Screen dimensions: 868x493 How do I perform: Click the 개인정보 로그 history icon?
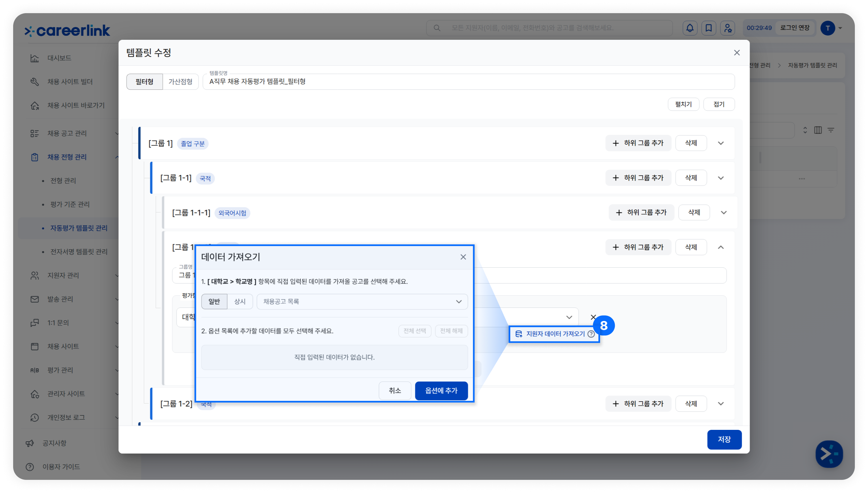[x=35, y=418]
